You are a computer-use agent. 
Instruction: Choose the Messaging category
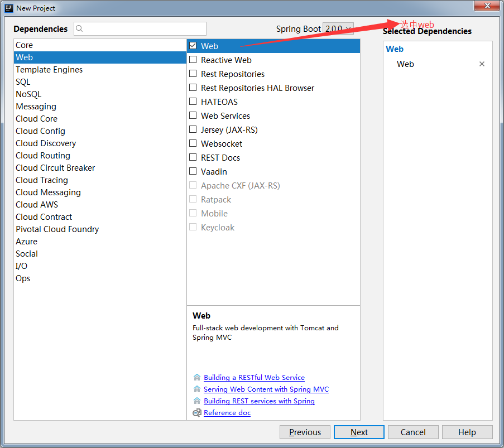coord(100,107)
